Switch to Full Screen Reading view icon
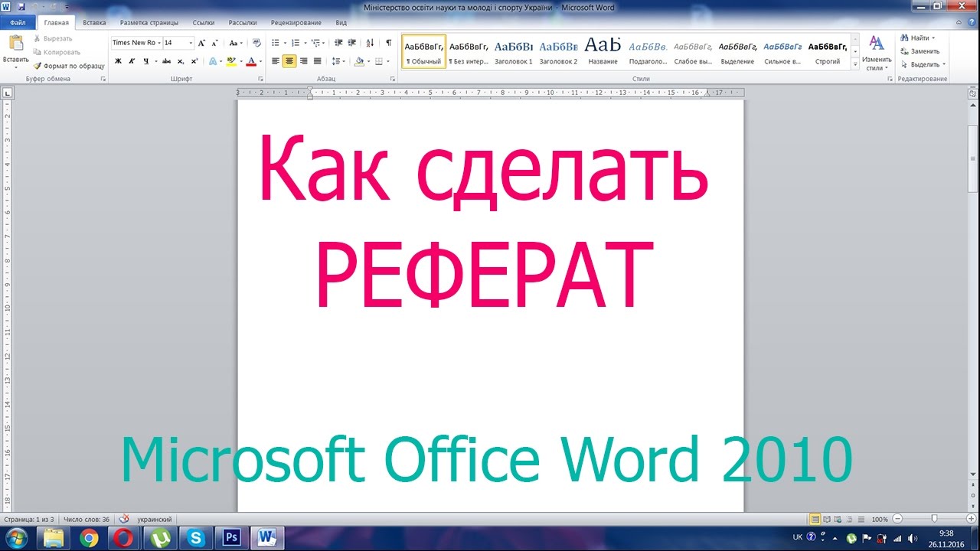Image resolution: width=980 pixels, height=551 pixels. point(826,519)
